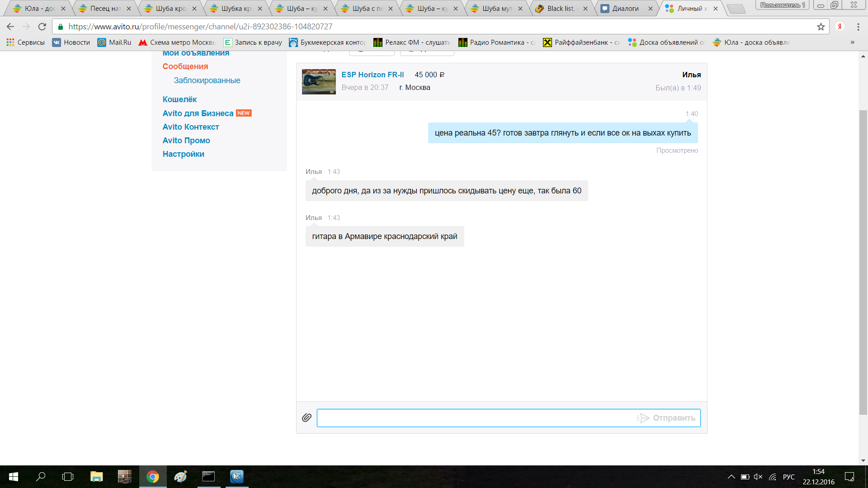This screenshot has height=488, width=868.
Task: Show hidden system tray icons arrow
Action: [731, 477]
